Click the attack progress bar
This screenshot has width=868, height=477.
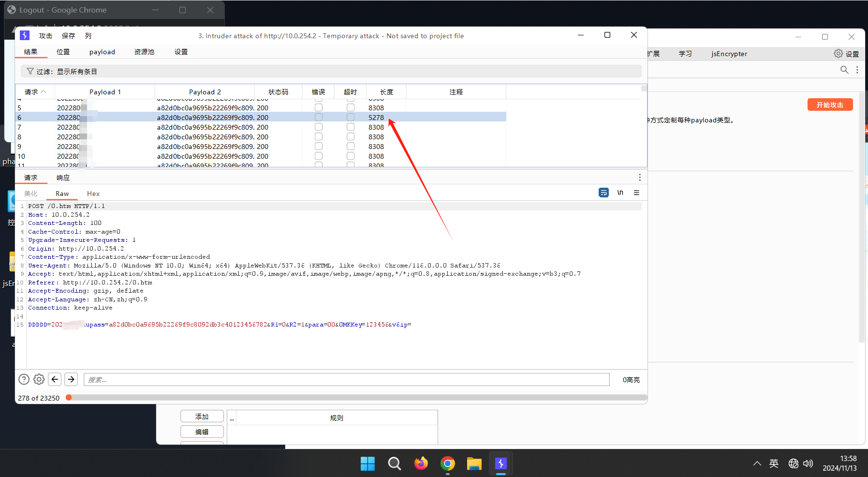356,398
